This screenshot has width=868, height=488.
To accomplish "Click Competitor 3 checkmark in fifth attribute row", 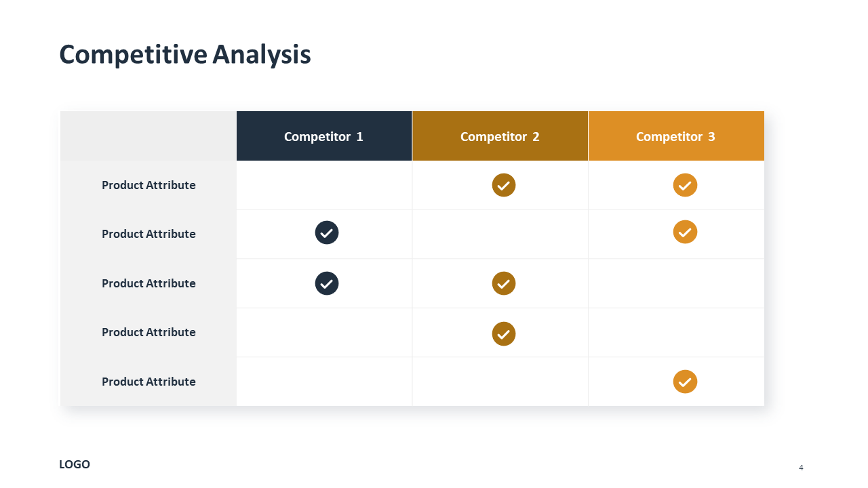I will click(685, 382).
